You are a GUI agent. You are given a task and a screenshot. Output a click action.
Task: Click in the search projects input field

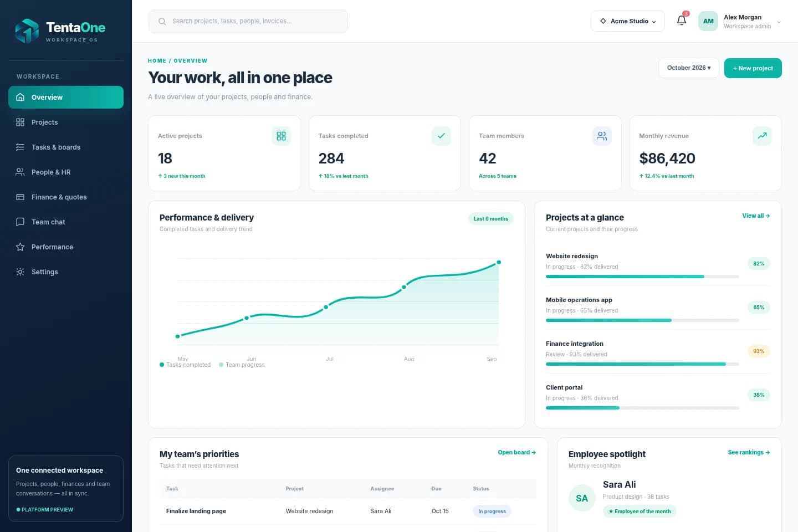pyautogui.click(x=248, y=21)
